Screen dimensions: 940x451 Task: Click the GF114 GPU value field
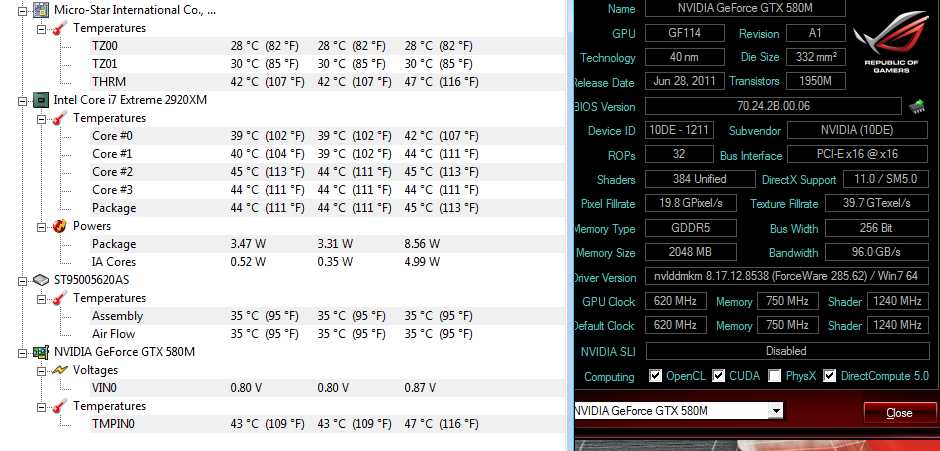coord(685,33)
